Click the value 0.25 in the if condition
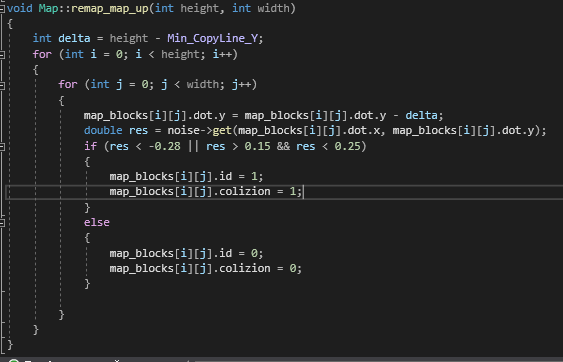The image size is (563, 362). point(348,147)
